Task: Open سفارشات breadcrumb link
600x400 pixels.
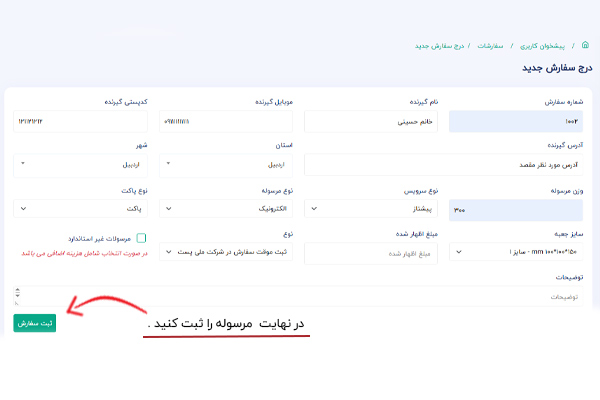Action: 490,46
